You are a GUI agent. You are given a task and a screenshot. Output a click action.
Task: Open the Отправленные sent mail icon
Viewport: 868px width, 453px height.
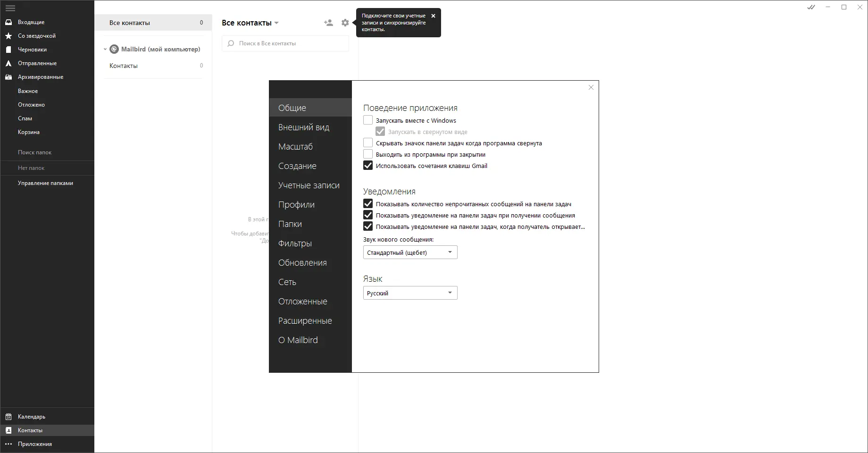point(8,63)
